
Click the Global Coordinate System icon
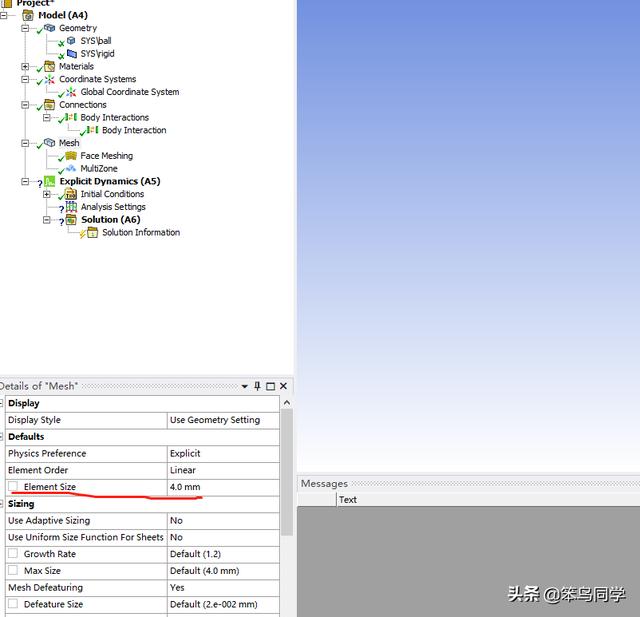[71, 92]
